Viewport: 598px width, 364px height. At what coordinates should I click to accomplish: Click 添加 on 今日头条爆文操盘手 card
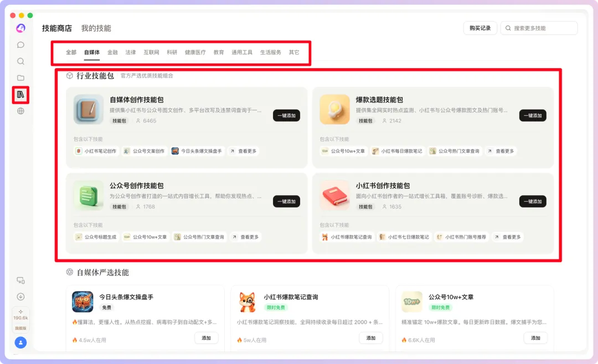point(207,338)
